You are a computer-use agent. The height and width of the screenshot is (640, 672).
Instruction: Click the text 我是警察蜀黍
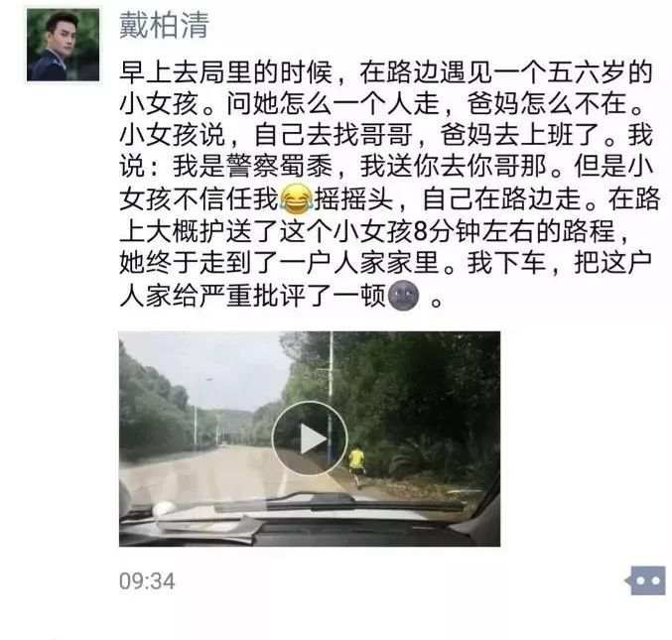tap(252, 167)
